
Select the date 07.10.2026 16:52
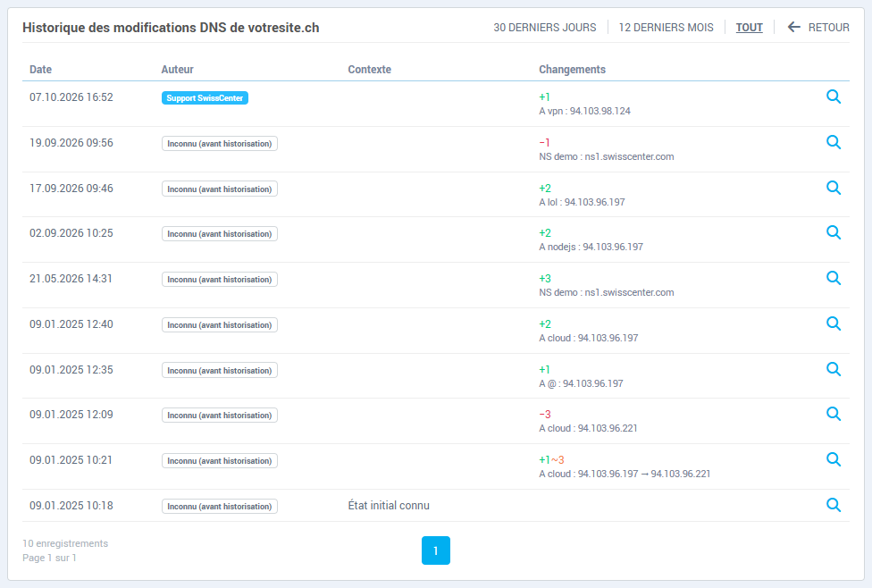pyautogui.click(x=71, y=97)
